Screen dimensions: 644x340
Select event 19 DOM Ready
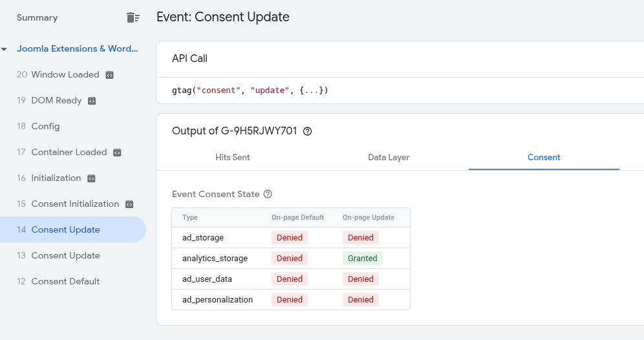click(x=49, y=101)
